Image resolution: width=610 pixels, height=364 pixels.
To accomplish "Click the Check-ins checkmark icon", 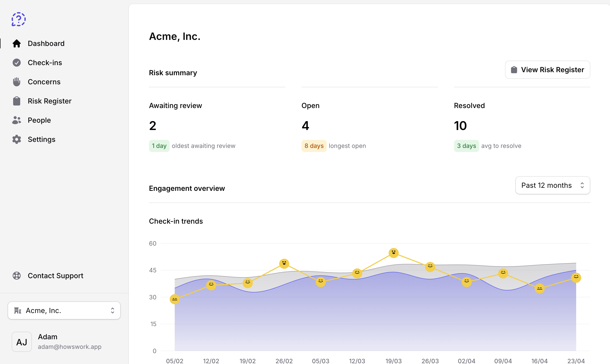I will [17, 62].
